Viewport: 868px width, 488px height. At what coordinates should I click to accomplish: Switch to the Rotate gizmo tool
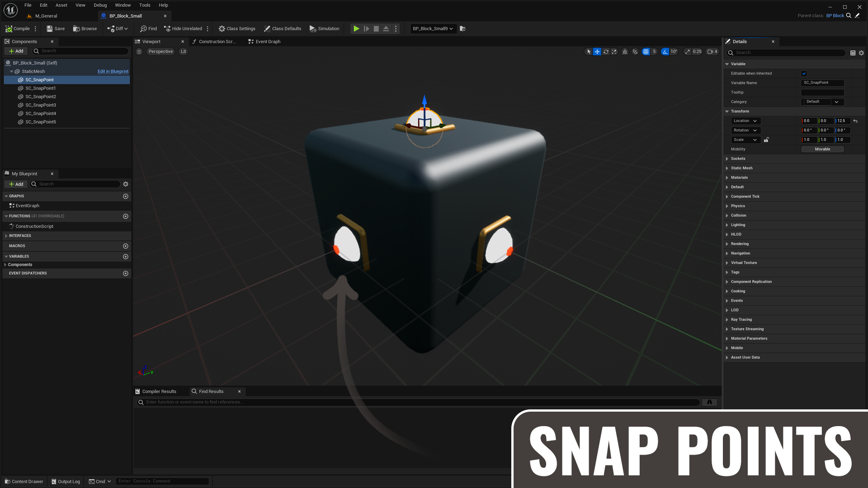pos(606,52)
